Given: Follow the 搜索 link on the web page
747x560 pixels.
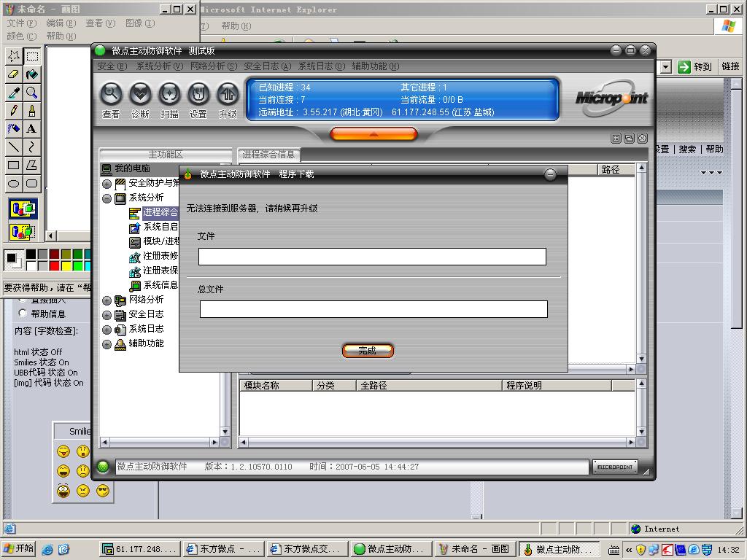Looking at the screenshot, I should click(687, 149).
